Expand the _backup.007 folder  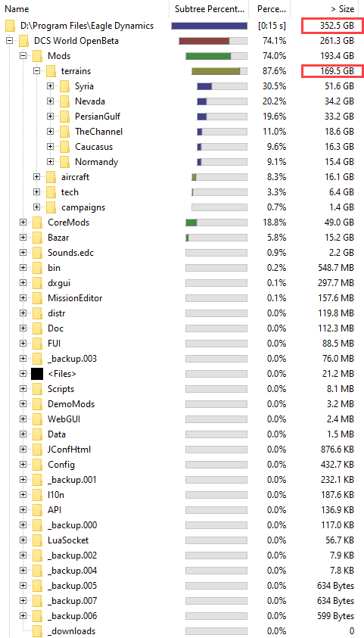point(23,601)
